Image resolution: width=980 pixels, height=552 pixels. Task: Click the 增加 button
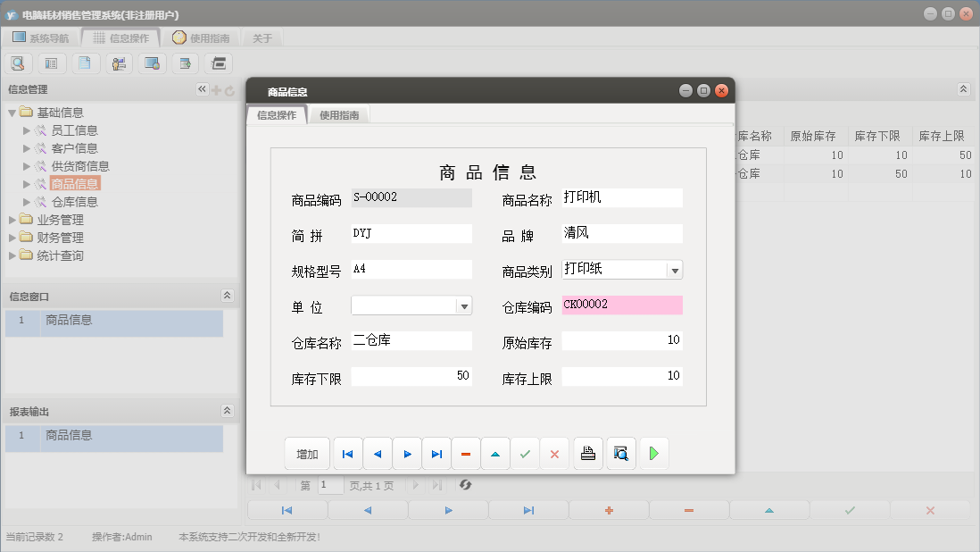tap(307, 453)
